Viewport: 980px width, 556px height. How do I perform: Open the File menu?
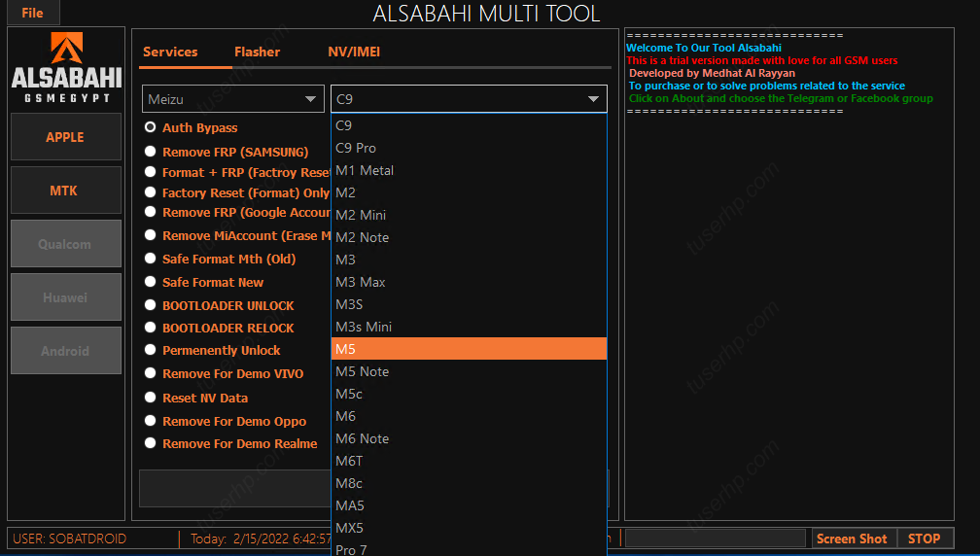(33, 13)
